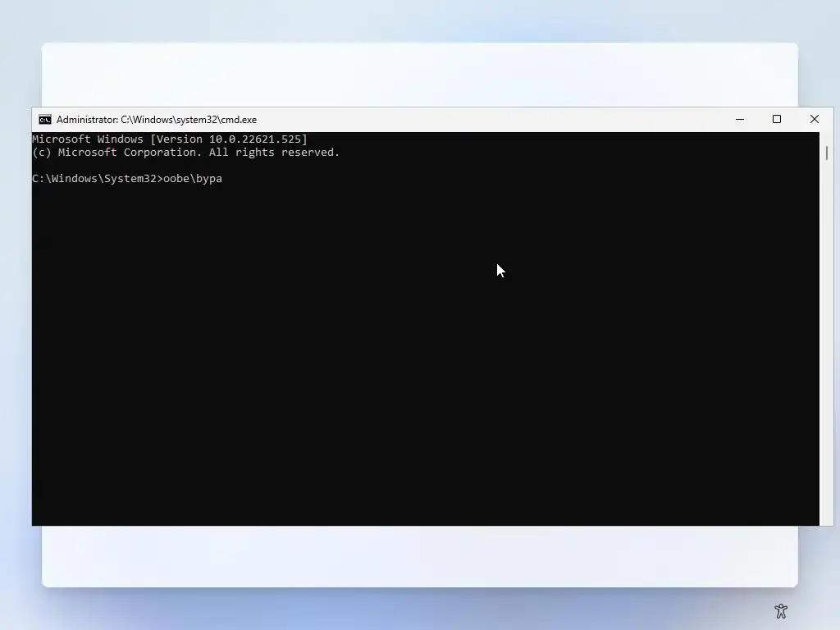Click the command prompt vertical scrollbar thumb
Screen dimensions: 840x630
pos(827,153)
